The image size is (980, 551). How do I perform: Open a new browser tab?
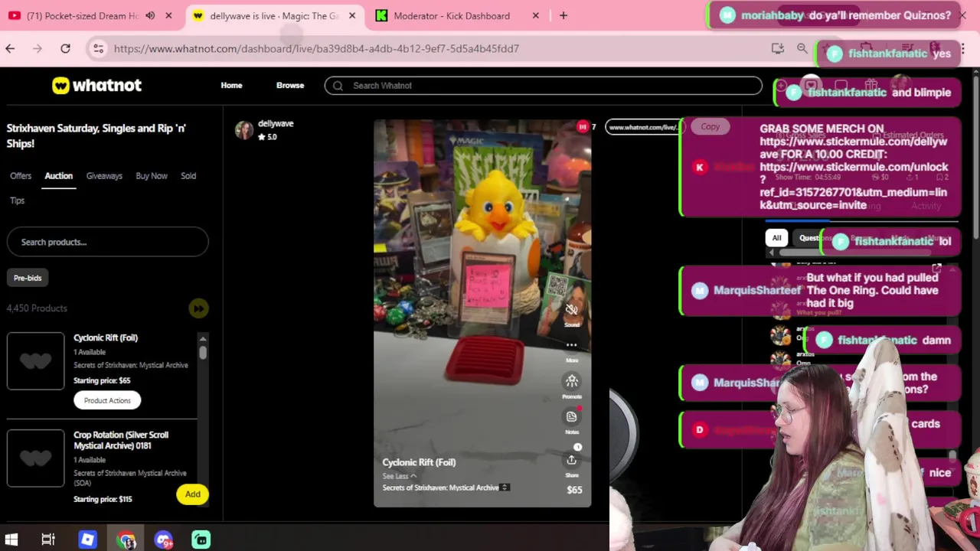pyautogui.click(x=563, y=15)
